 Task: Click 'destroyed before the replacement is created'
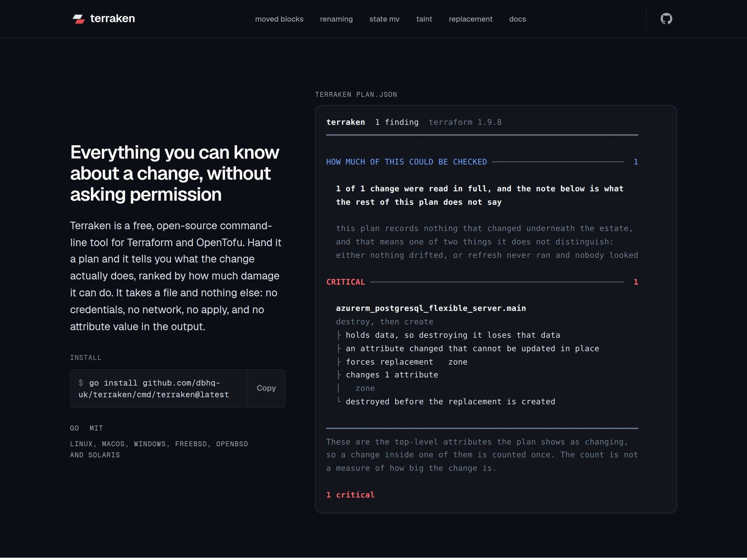(x=451, y=402)
